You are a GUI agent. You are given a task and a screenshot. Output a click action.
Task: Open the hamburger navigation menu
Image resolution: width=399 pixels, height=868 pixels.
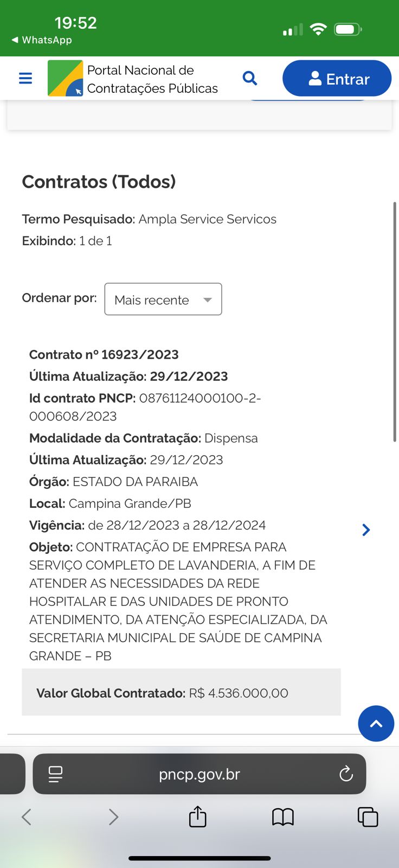coord(25,79)
